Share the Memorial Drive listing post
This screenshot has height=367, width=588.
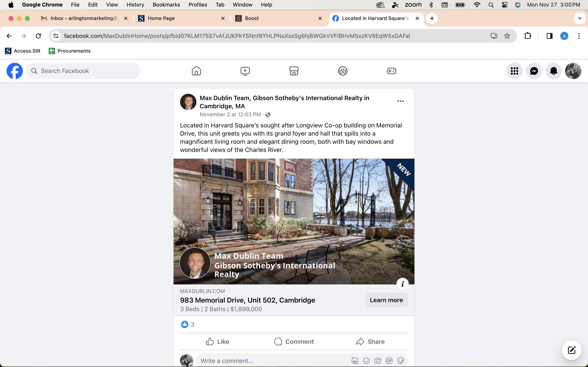(370, 342)
